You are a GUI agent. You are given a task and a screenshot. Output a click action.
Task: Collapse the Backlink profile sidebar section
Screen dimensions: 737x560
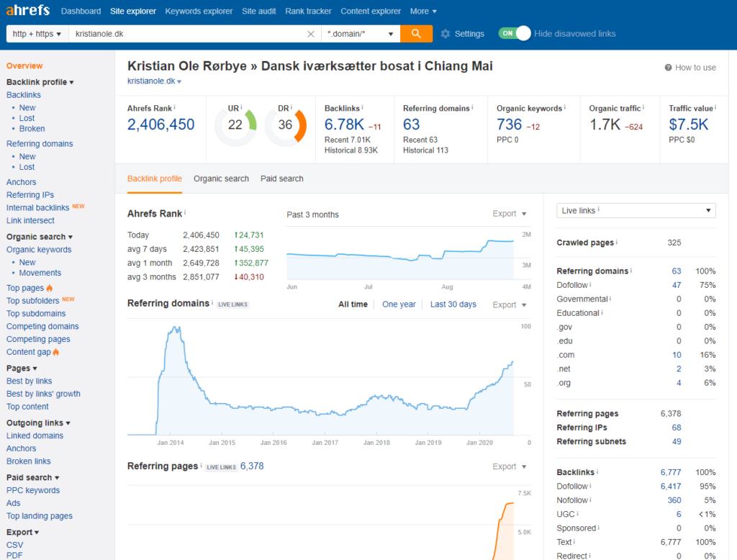pyautogui.click(x=40, y=82)
